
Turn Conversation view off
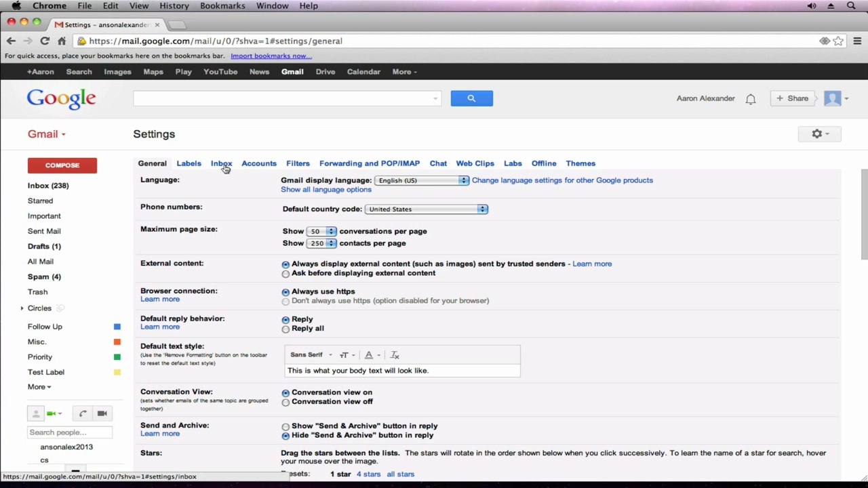pyautogui.click(x=285, y=403)
